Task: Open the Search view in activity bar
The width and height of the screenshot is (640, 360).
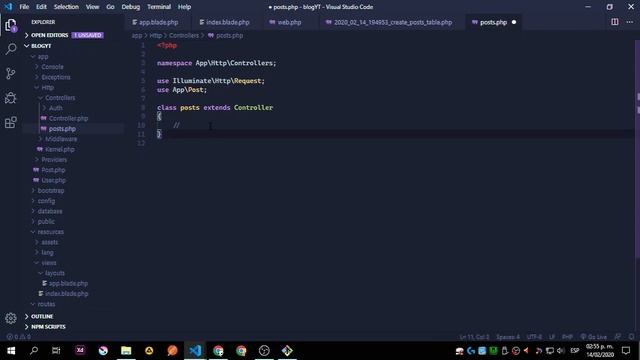Action: coord(11,49)
